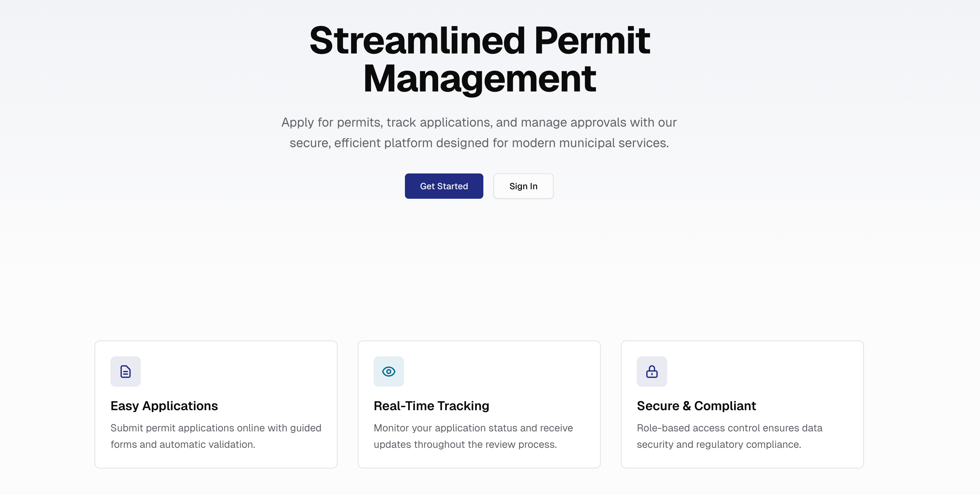Click the role-based access control description text

click(x=729, y=436)
